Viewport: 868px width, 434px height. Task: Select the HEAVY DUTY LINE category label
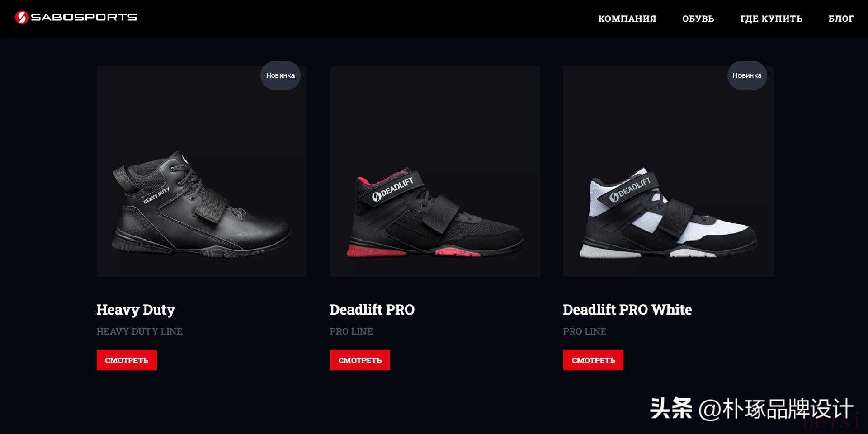[x=139, y=331]
